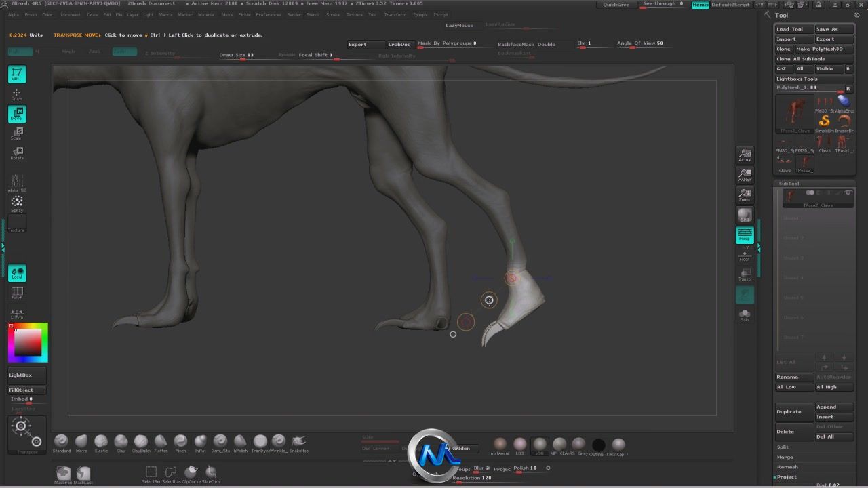Screen dimensions: 868x488
Task: Select the Rotate transpose tool
Action: [17, 153]
